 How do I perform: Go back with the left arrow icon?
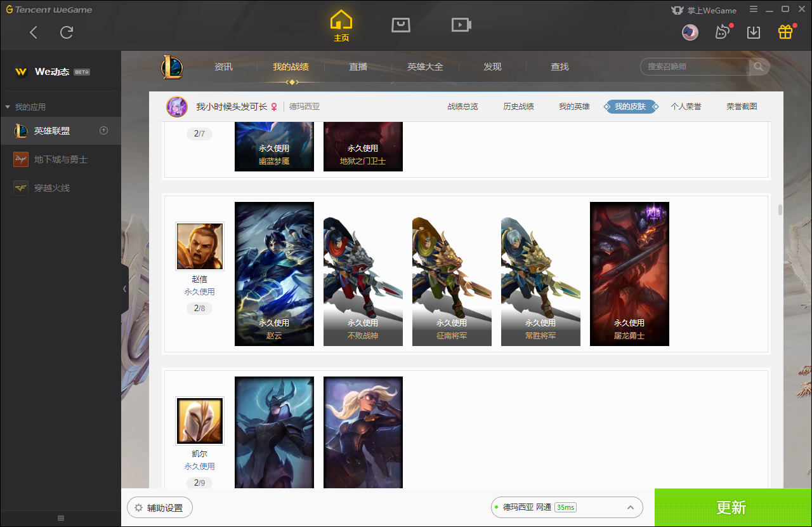coord(34,32)
